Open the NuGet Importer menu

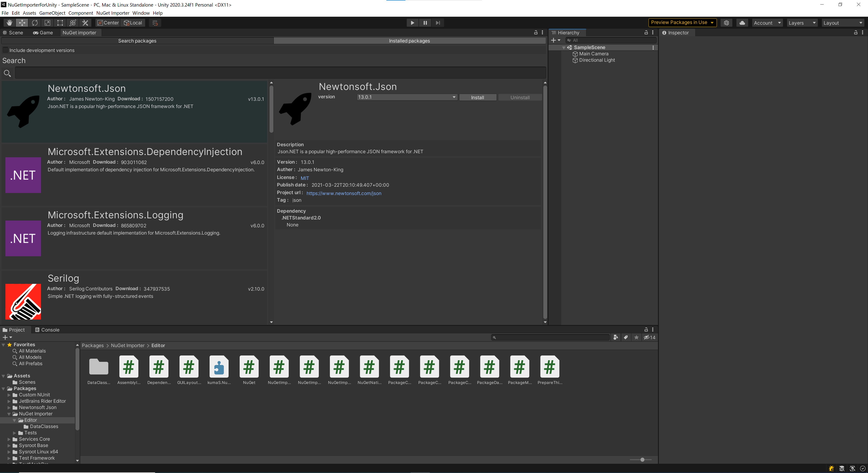[113, 13]
